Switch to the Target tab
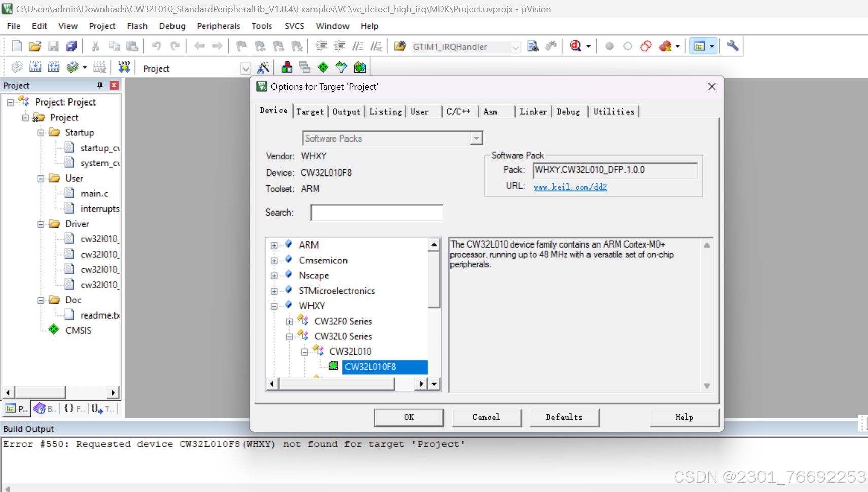The image size is (868, 492). click(310, 112)
